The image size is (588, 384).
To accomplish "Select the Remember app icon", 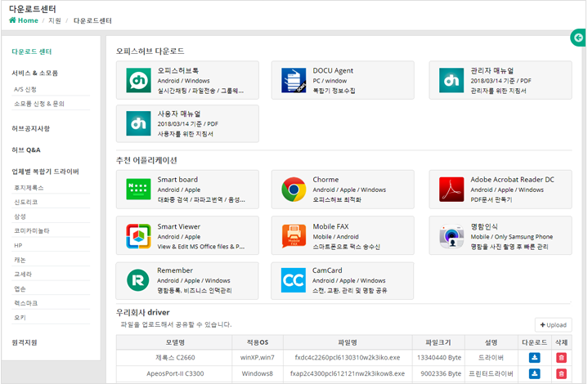I will coord(138,280).
